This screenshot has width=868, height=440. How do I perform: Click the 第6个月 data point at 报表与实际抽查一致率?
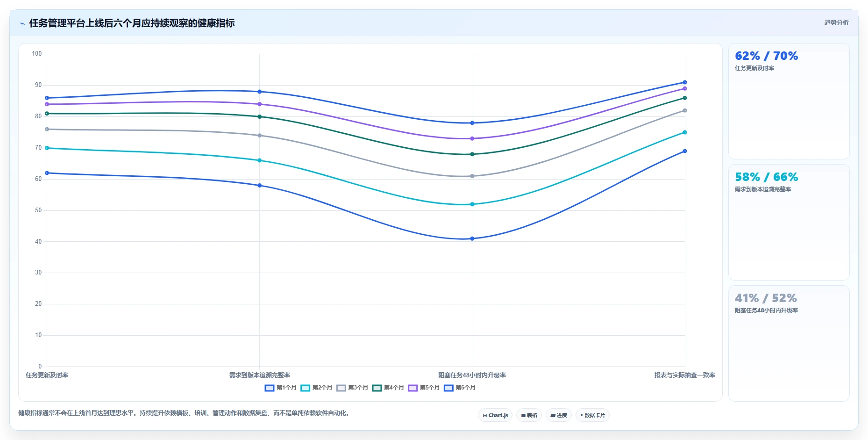tap(685, 82)
